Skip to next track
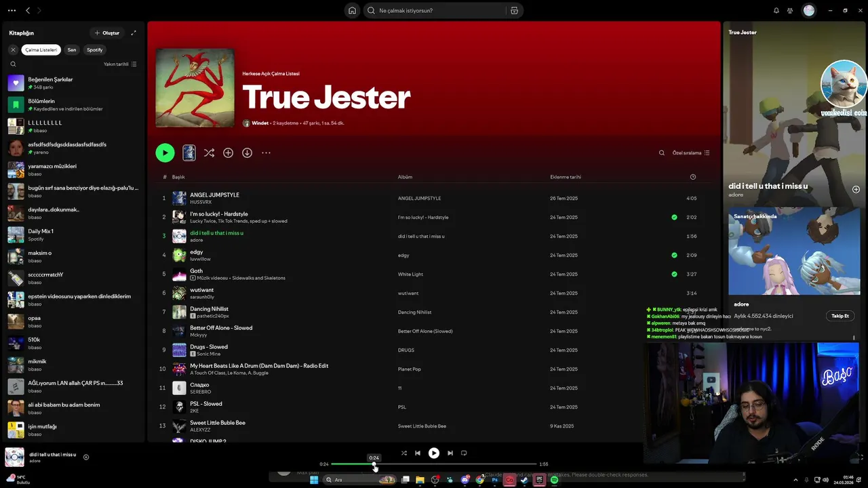The width and height of the screenshot is (868, 488). (450, 453)
